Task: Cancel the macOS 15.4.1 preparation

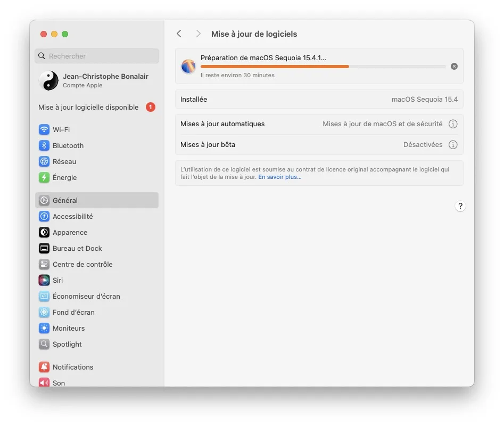Action: click(x=454, y=66)
